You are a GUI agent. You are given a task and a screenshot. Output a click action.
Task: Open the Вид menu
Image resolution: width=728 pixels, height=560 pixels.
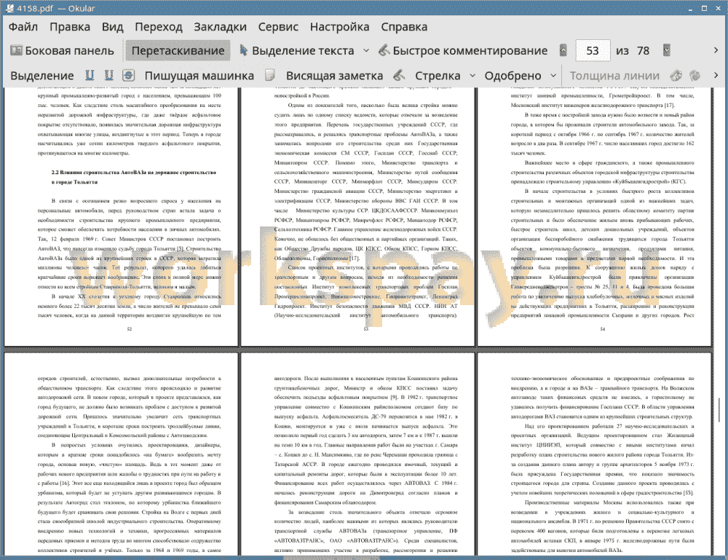click(112, 27)
